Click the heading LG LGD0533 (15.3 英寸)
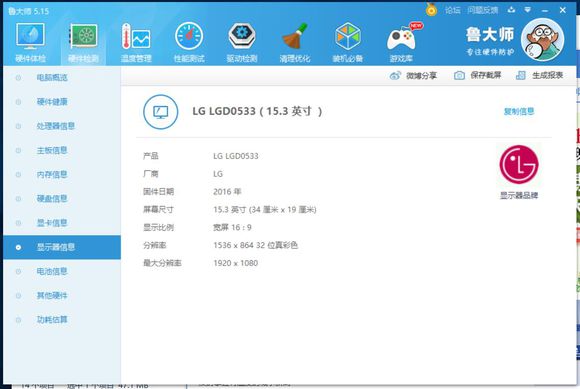The height and width of the screenshot is (389, 580). (257, 111)
